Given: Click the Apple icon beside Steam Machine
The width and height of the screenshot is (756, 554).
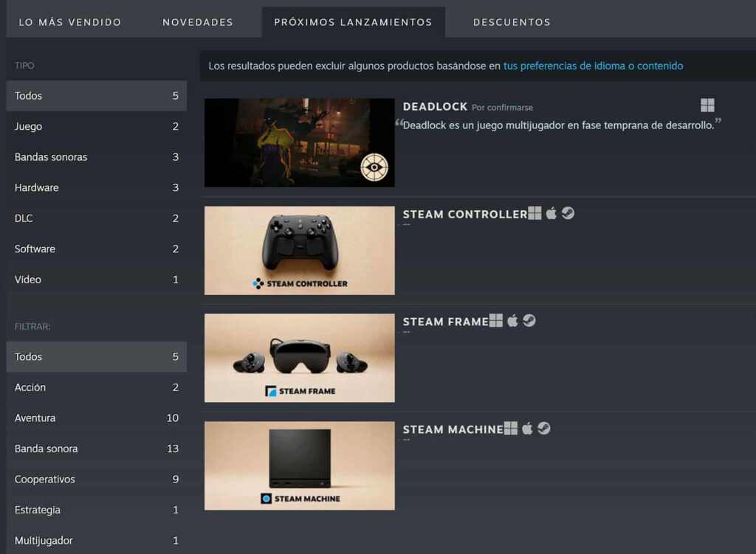Looking at the screenshot, I should tap(527, 429).
